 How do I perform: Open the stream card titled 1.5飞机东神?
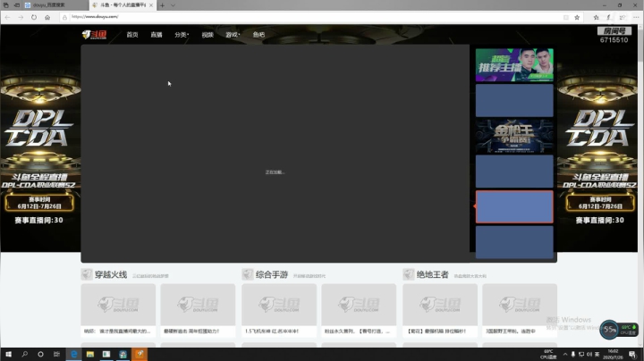pyautogui.click(x=279, y=311)
